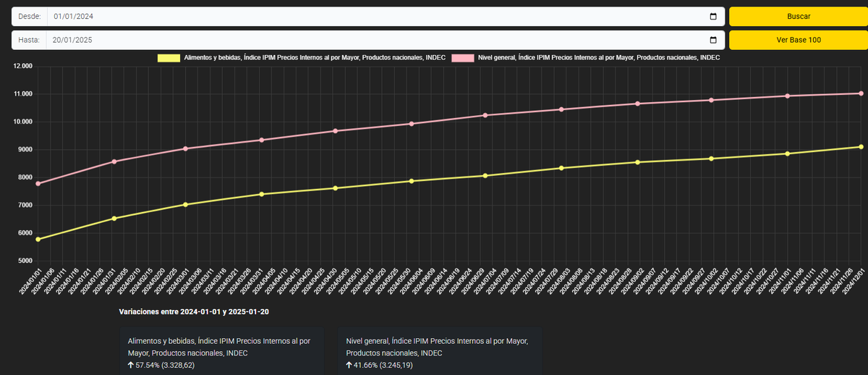This screenshot has width=868, height=375.
Task: Select yellow Alimentos point for June 2024
Action: [x=412, y=181]
